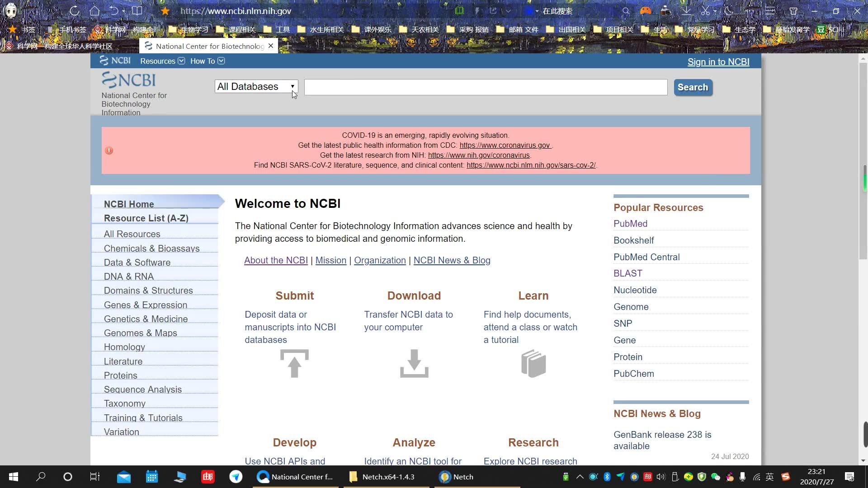This screenshot has width=868, height=488.
Task: Click the Download arrow icon
Action: pyautogui.click(x=414, y=363)
